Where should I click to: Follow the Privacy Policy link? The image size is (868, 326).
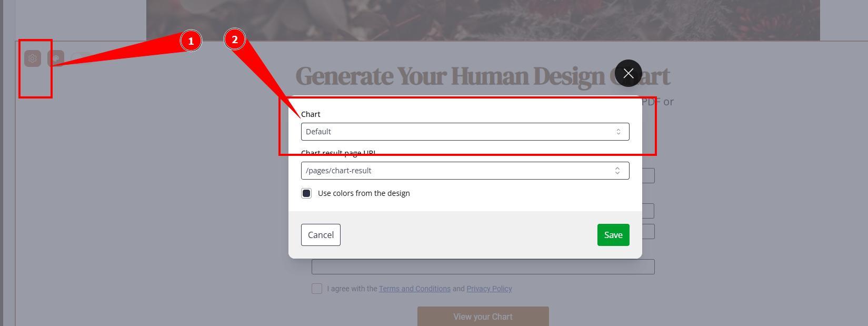[x=489, y=289]
